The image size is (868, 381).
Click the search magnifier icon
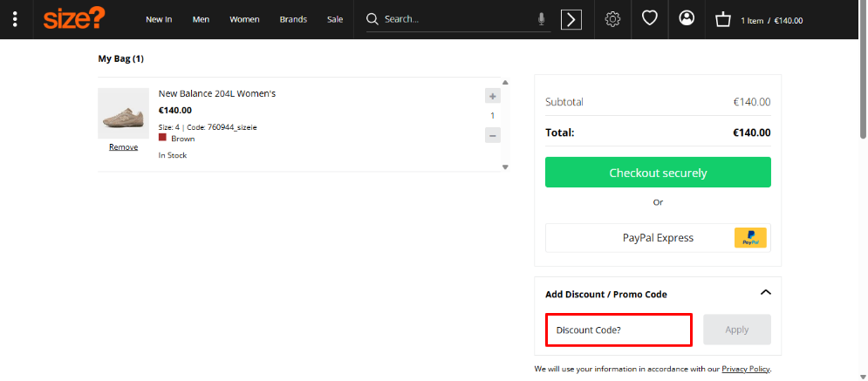372,19
